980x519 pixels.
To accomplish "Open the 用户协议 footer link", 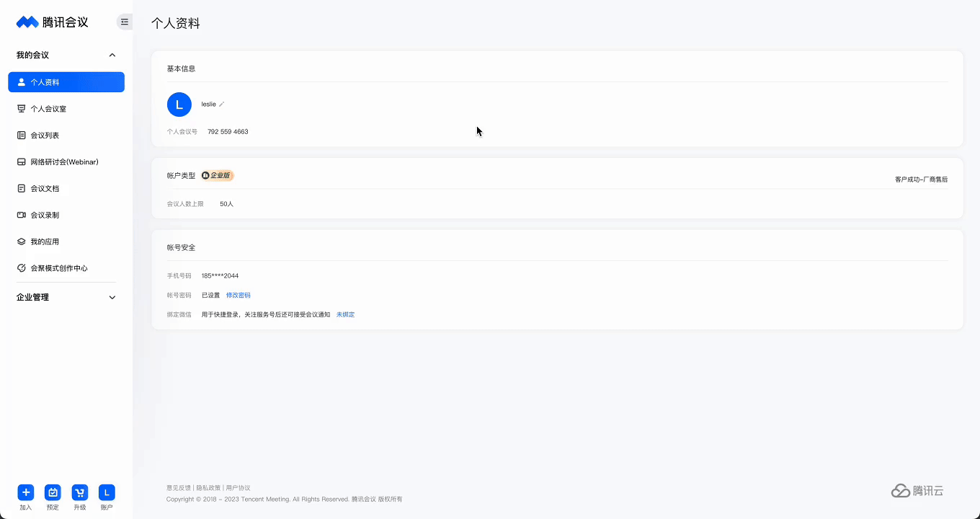I will (239, 488).
